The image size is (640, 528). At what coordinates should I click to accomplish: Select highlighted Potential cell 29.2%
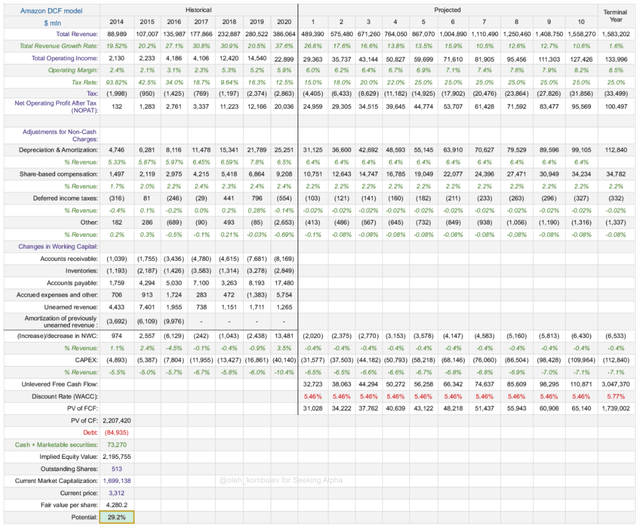click(x=117, y=517)
